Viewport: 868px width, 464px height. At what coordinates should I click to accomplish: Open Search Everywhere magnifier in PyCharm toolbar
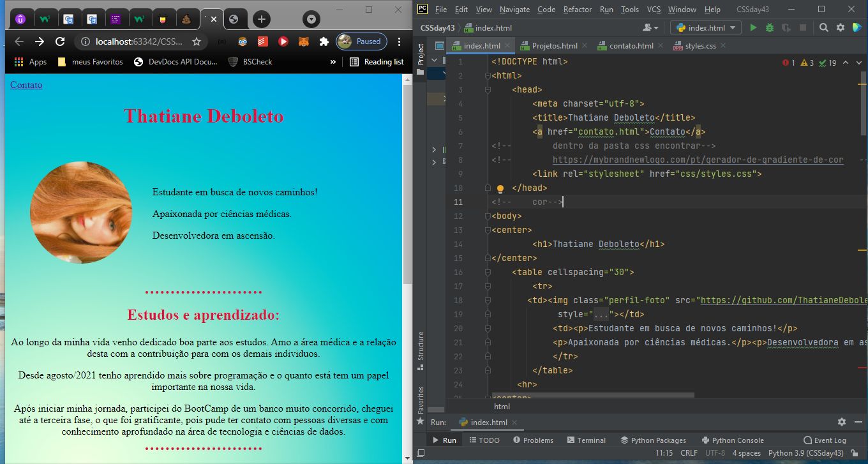coord(824,27)
